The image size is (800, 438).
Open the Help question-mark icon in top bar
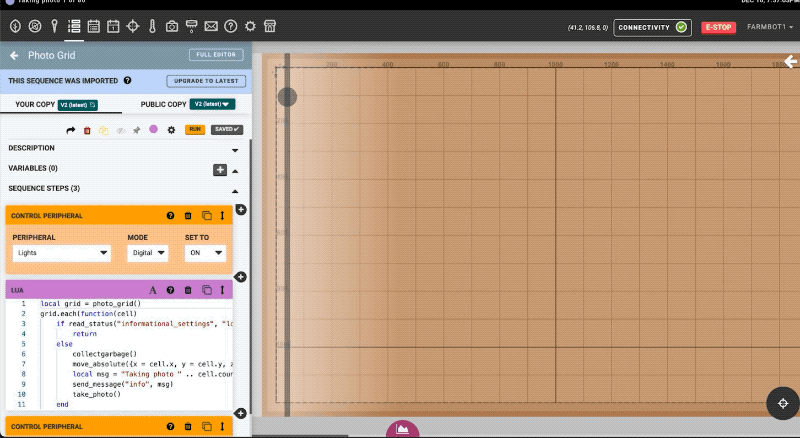pos(231,26)
